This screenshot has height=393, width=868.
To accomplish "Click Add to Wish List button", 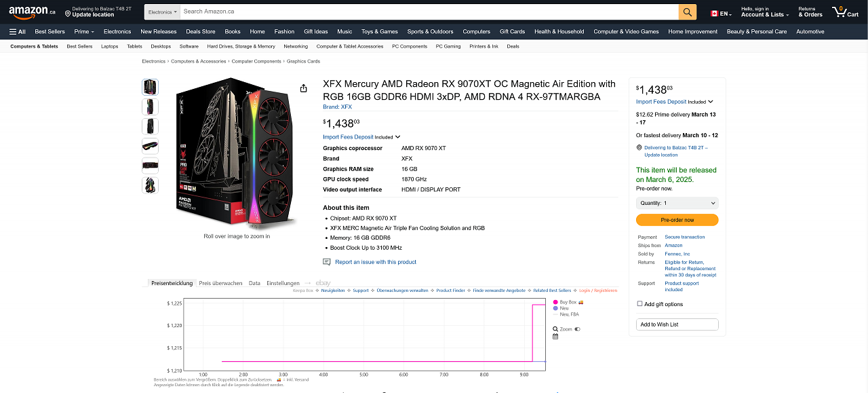I will [x=677, y=324].
